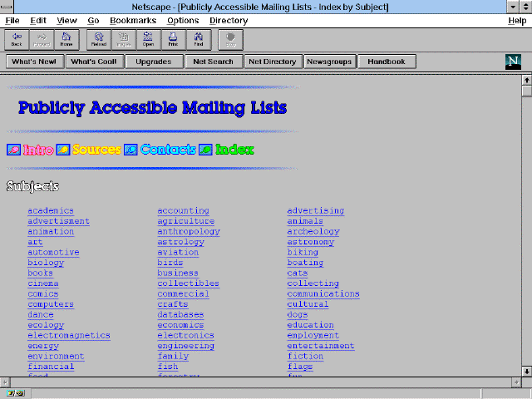
Task: Follow the ecology link
Action: pyautogui.click(x=46, y=325)
